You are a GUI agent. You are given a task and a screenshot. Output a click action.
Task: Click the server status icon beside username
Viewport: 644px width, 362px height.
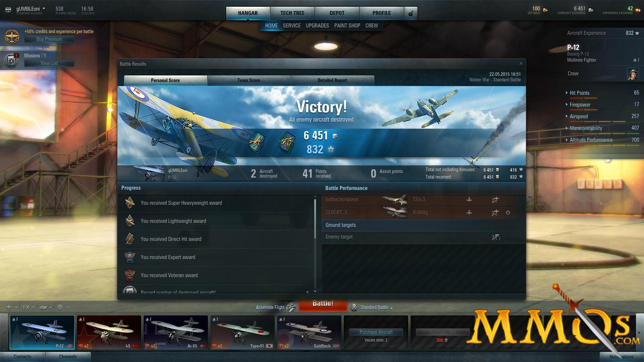pyautogui.click(x=8, y=10)
